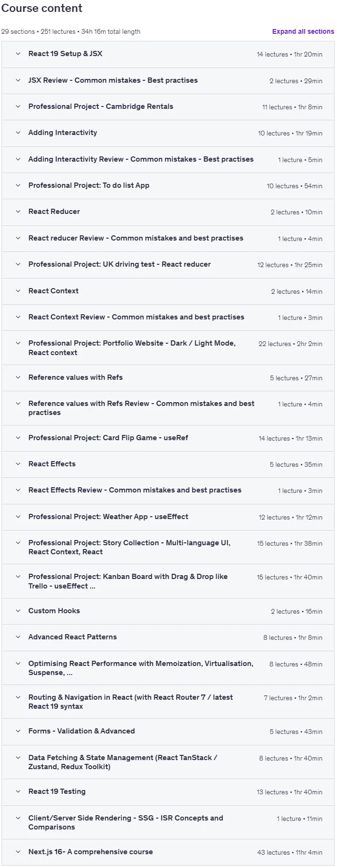
Task: Open Data Fetching & State Management section
Action: coord(168,762)
